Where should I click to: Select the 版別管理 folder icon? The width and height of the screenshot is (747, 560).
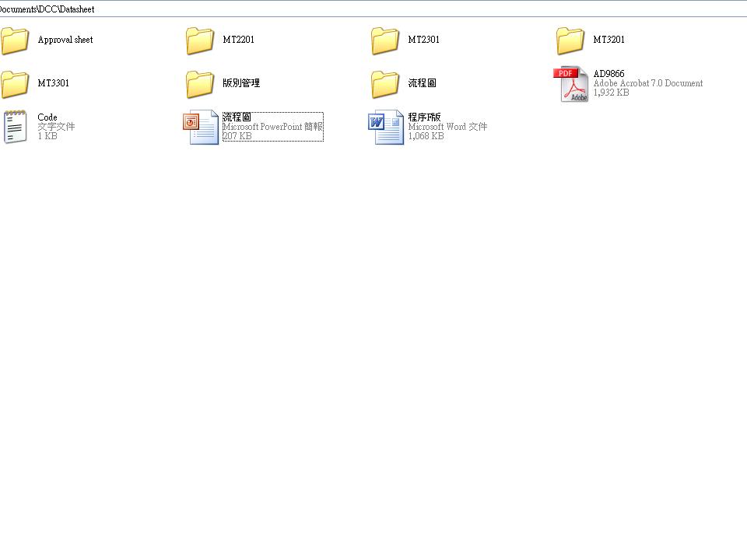[x=200, y=84]
